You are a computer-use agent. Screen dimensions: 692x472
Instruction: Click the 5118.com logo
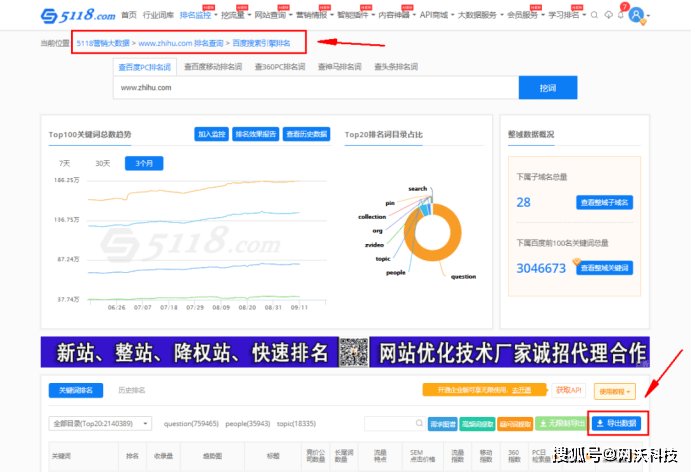(78, 15)
